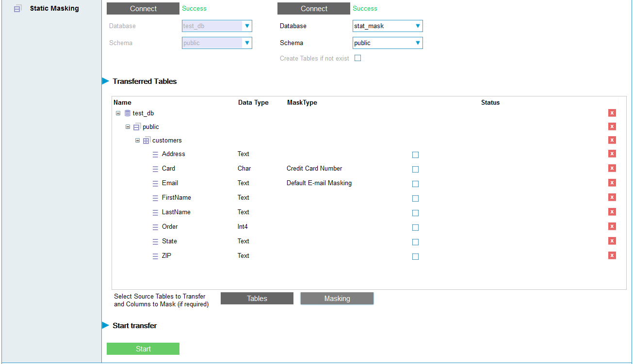Image resolution: width=633 pixels, height=364 pixels.
Task: Toggle the checkbox in the LastName row
Action: coord(415,213)
